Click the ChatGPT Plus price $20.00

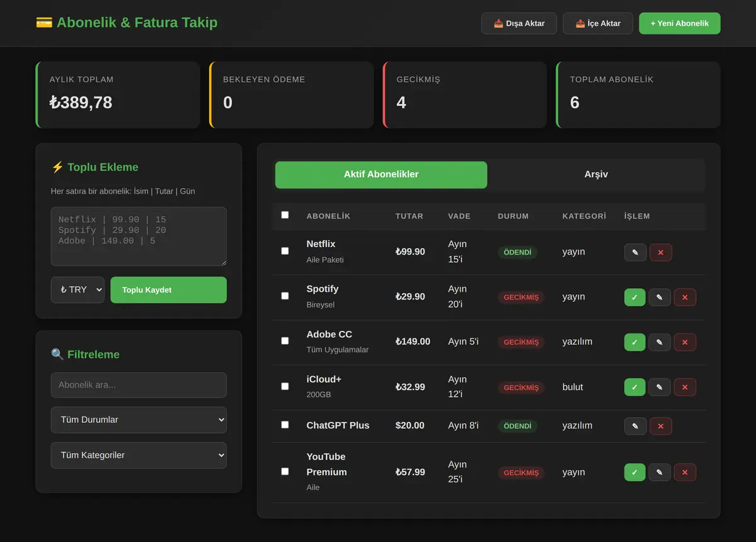tap(410, 425)
